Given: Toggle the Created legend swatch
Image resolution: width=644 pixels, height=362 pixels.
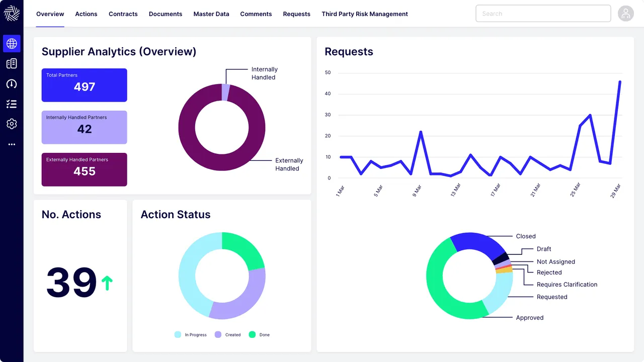Looking at the screenshot, I should 218,334.
